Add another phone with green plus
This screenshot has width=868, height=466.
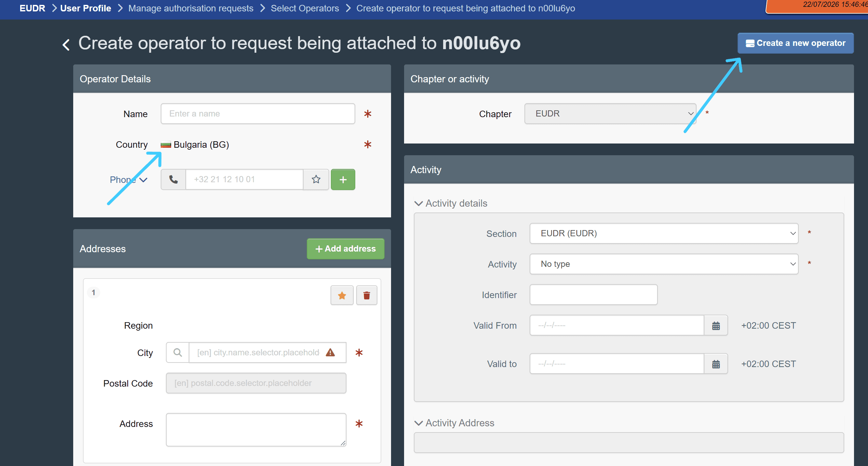[x=343, y=179]
